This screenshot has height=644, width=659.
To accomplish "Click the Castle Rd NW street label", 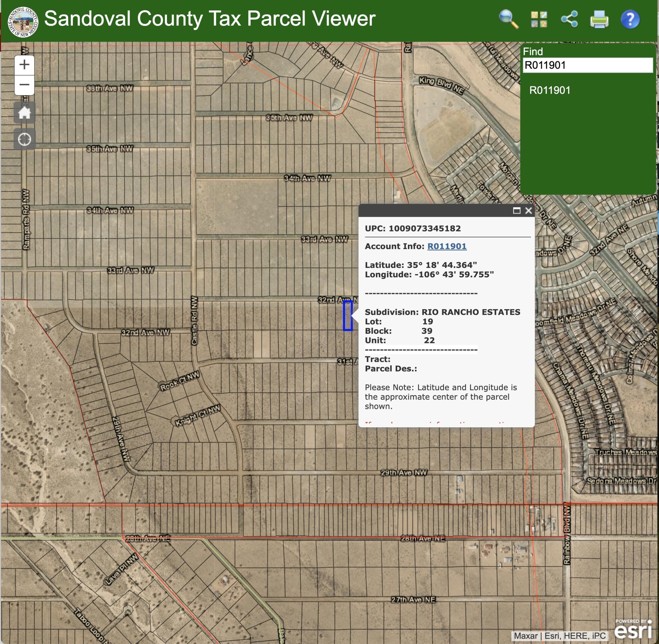I will click(194, 320).
